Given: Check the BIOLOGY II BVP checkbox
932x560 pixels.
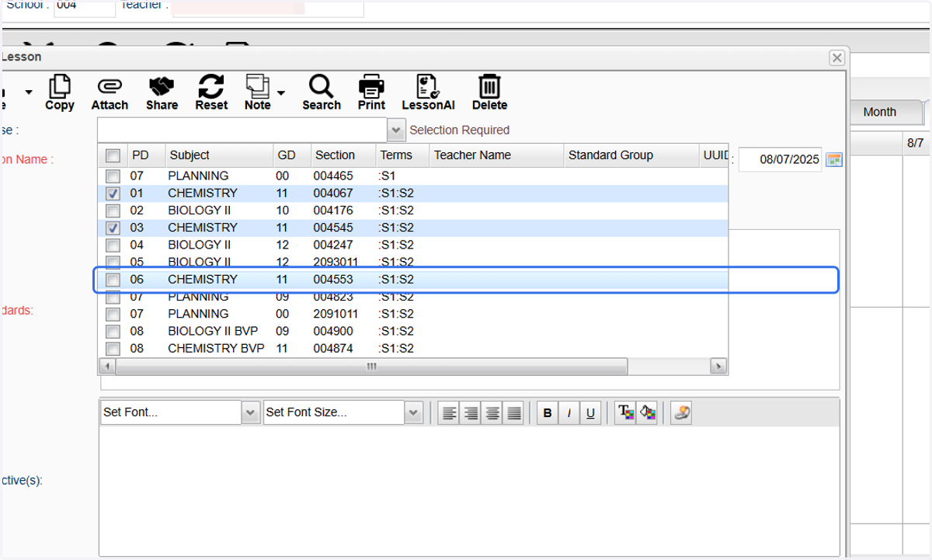Looking at the screenshot, I should pos(113,331).
